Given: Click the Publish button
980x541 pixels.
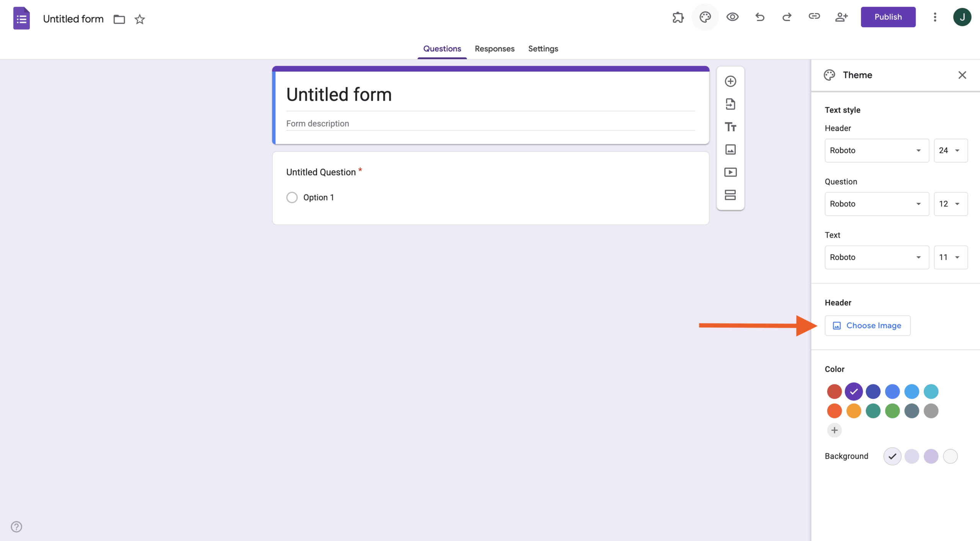Looking at the screenshot, I should point(888,17).
